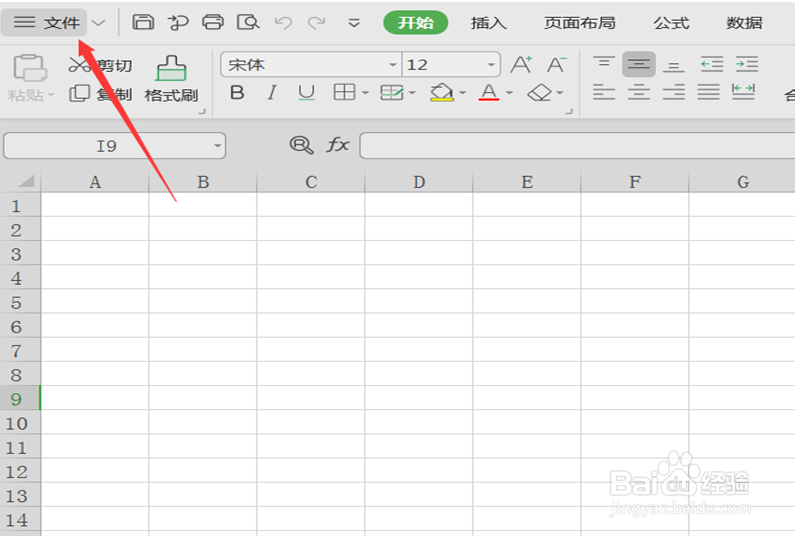Viewport: 795px width, 536px height.
Task: Expand the draw border dropdown arrow
Action: click(412, 93)
